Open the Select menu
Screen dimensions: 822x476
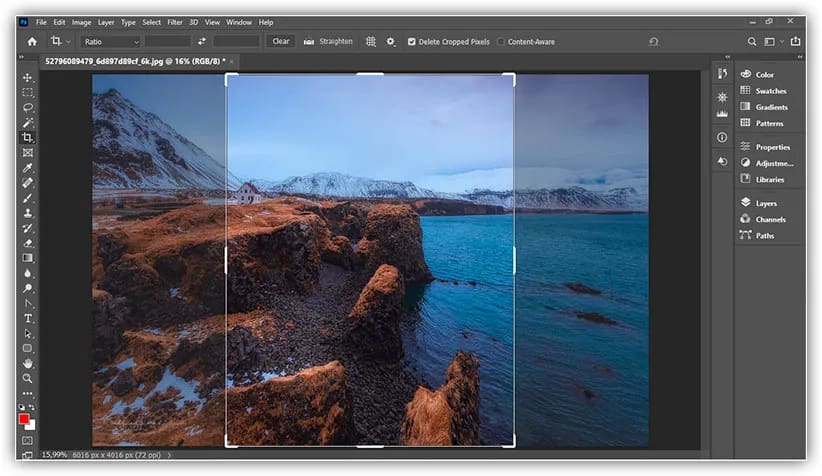pos(152,23)
